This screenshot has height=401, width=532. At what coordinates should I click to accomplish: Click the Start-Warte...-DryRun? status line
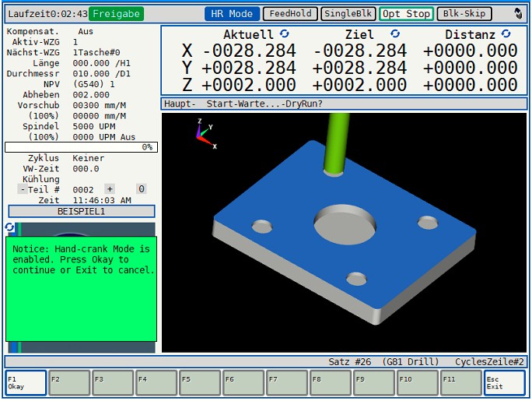point(264,104)
